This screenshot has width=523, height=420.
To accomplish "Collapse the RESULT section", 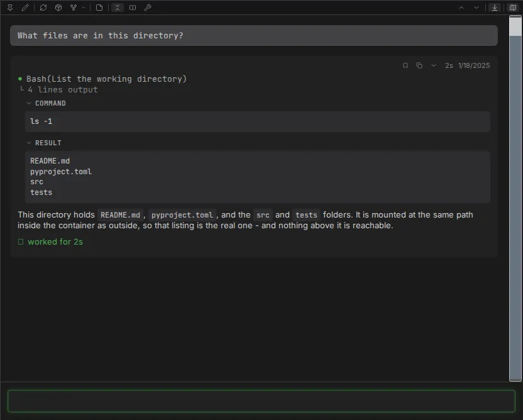I will pyautogui.click(x=44, y=143).
